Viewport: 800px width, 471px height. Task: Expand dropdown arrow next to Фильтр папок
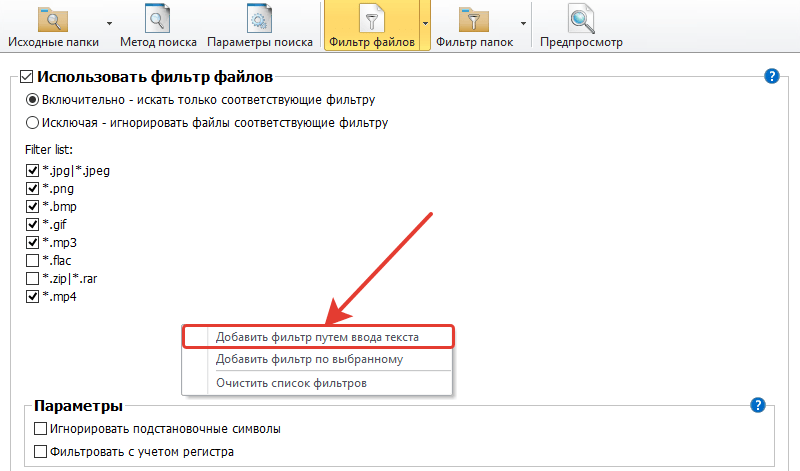coord(523,23)
